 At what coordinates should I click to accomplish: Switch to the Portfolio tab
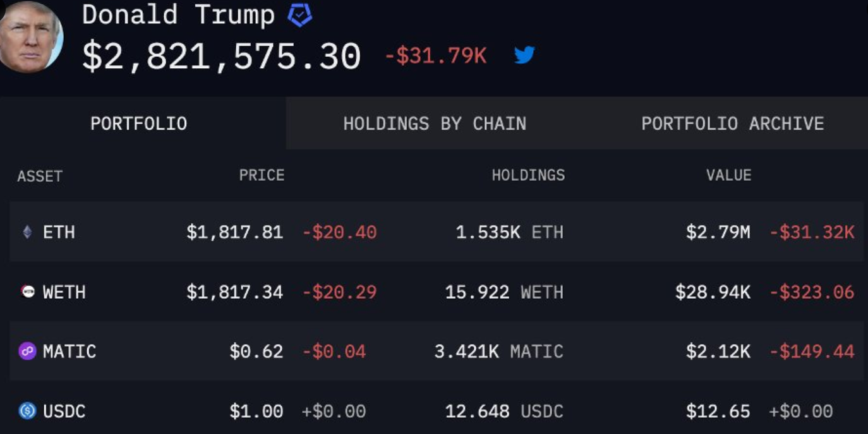click(x=138, y=123)
